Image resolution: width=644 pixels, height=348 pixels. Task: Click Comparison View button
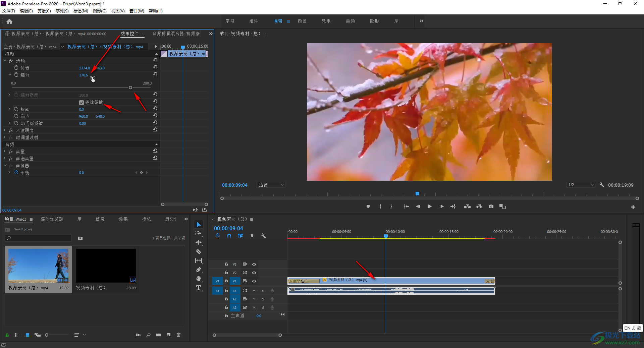[502, 207]
